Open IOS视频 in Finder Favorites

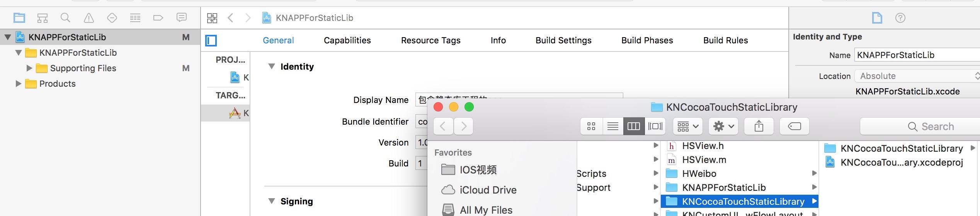[478, 170]
